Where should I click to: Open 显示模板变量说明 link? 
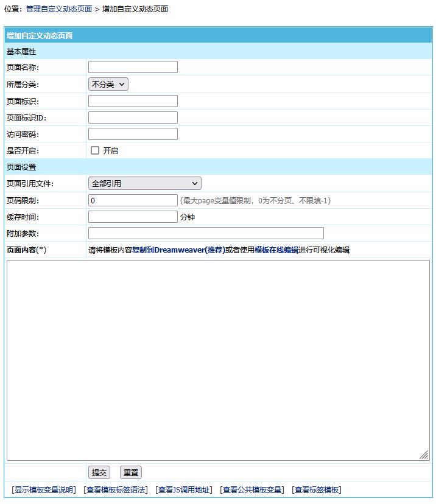[44, 490]
